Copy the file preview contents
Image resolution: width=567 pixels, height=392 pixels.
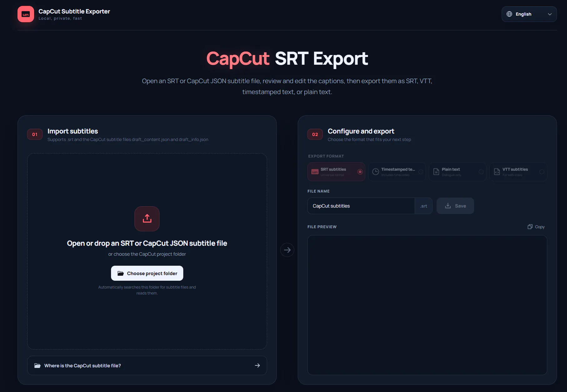click(x=536, y=227)
